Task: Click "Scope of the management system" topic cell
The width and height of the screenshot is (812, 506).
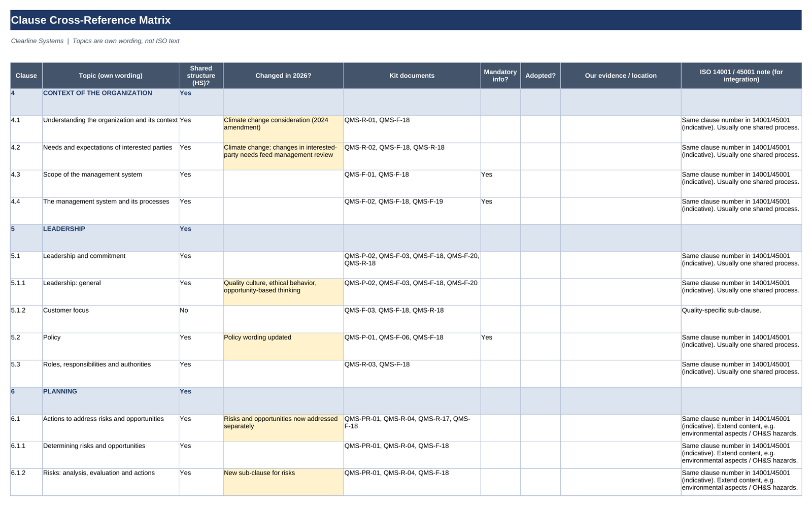Action: point(111,184)
